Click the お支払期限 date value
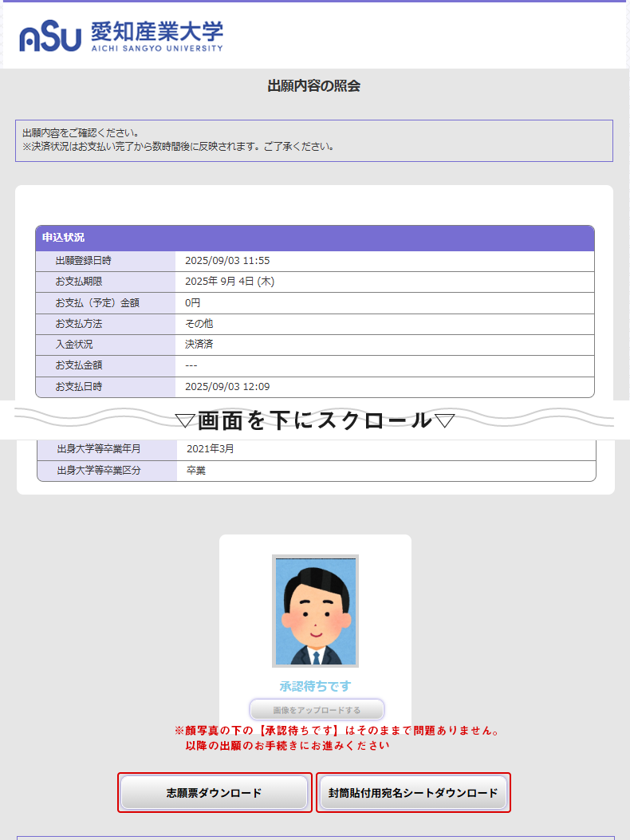 (x=230, y=282)
